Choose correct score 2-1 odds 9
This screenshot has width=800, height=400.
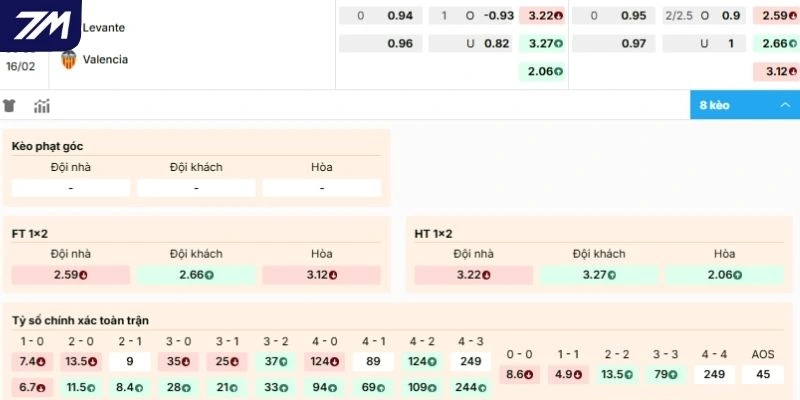[x=129, y=361]
